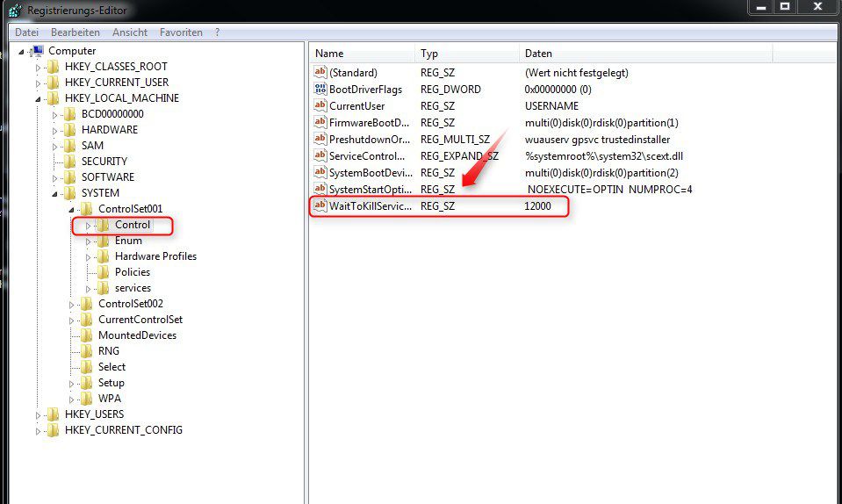Click the NOEXECUTE=OPTIN NUMPROC=4 data
This screenshot has width=842, height=504.
tap(610, 189)
